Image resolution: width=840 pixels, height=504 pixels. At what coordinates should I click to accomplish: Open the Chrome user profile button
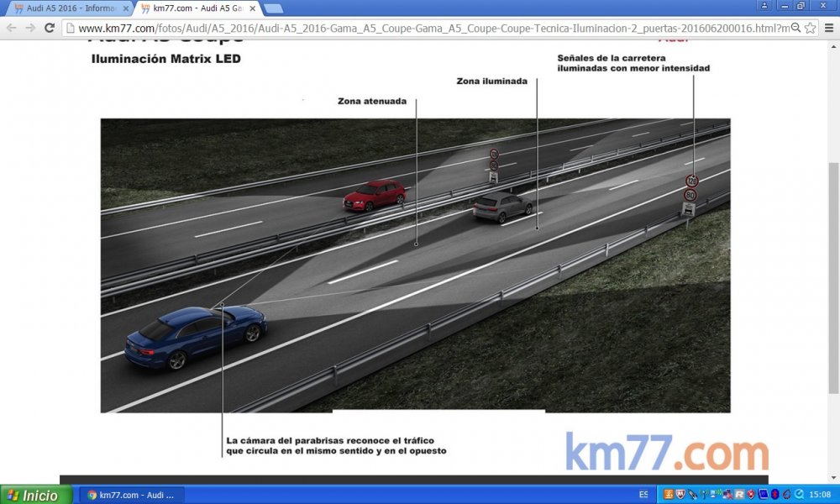click(764, 5)
